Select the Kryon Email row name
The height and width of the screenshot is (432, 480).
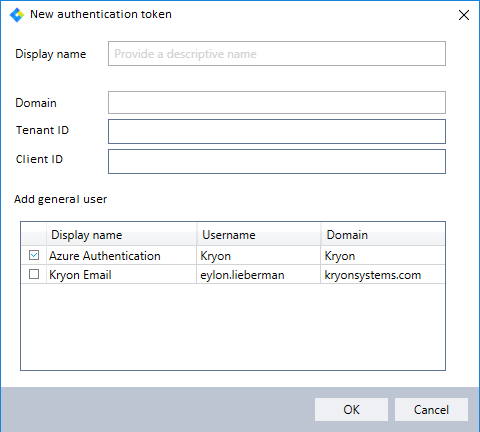coord(80,275)
